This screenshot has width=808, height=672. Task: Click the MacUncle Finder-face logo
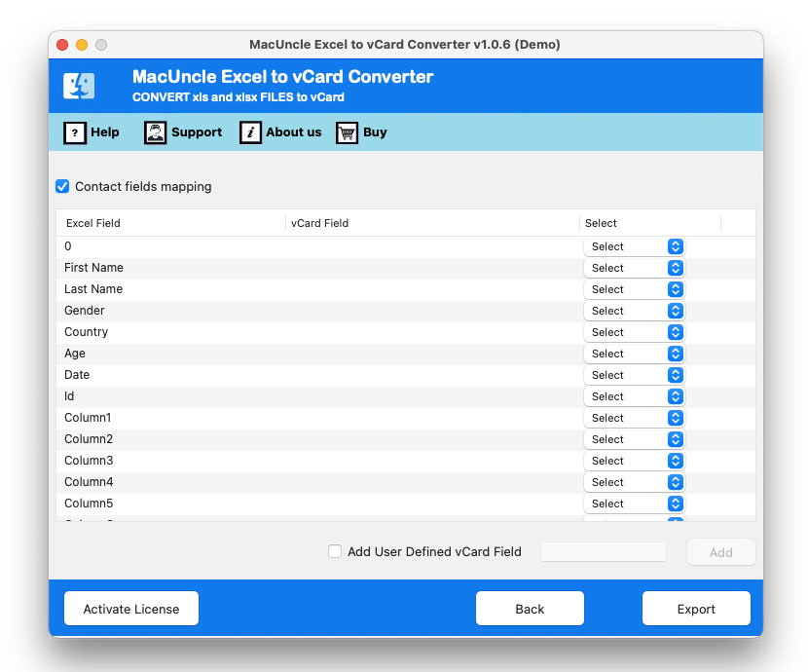tap(79, 86)
